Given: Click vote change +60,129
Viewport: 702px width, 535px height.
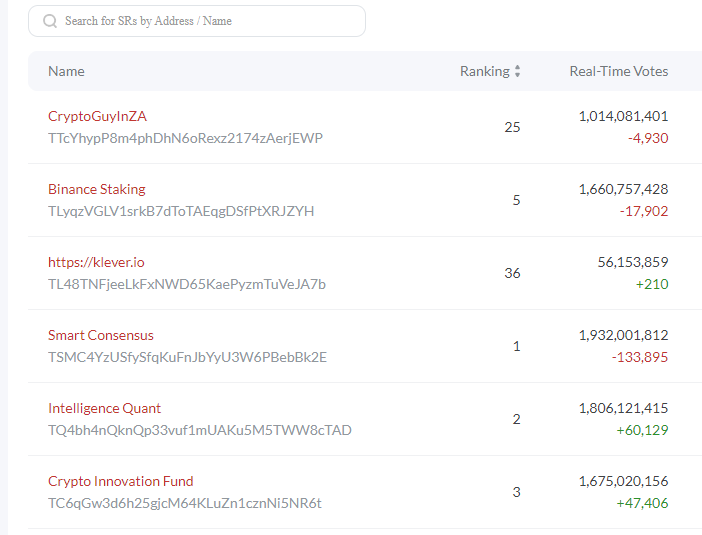Looking at the screenshot, I should [x=642, y=430].
